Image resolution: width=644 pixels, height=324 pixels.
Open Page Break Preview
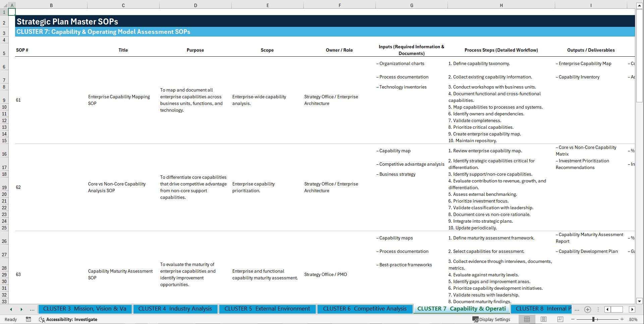pos(560,319)
